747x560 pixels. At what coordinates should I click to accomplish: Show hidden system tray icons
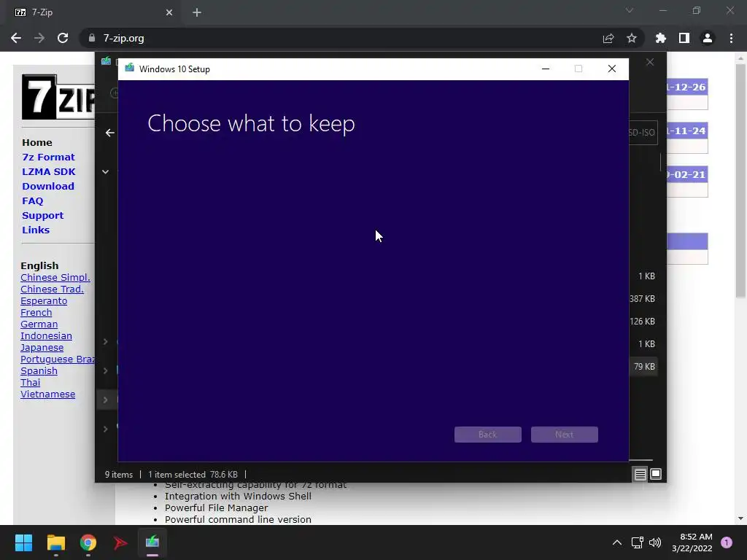click(617, 542)
